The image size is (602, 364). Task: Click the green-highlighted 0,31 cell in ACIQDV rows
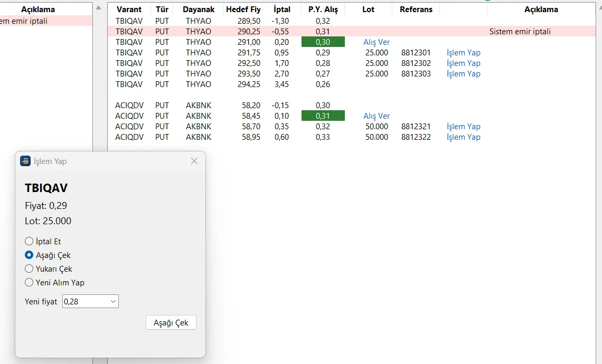tap(323, 116)
